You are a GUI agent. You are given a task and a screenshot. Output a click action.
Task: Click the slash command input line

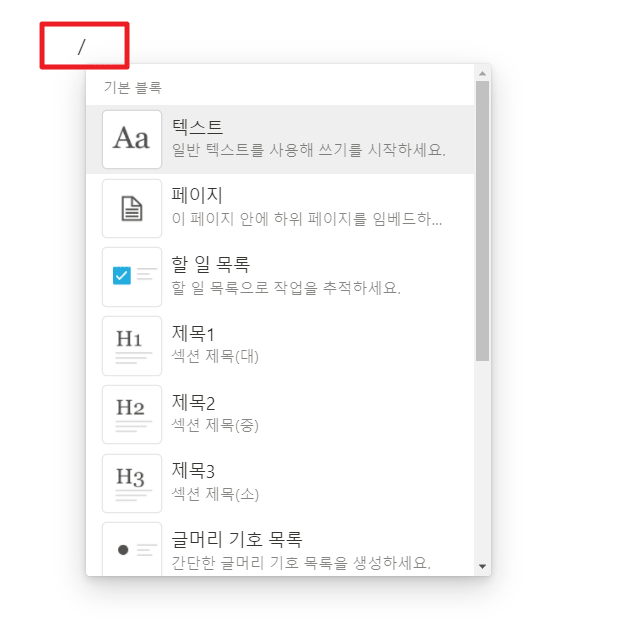85,46
